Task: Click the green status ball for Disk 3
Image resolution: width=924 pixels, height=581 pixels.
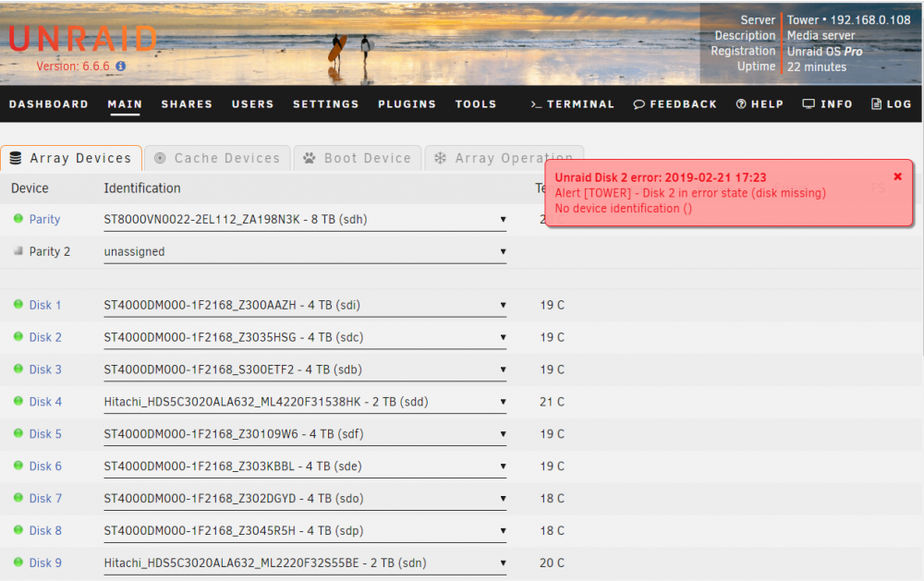Action: 18,369
